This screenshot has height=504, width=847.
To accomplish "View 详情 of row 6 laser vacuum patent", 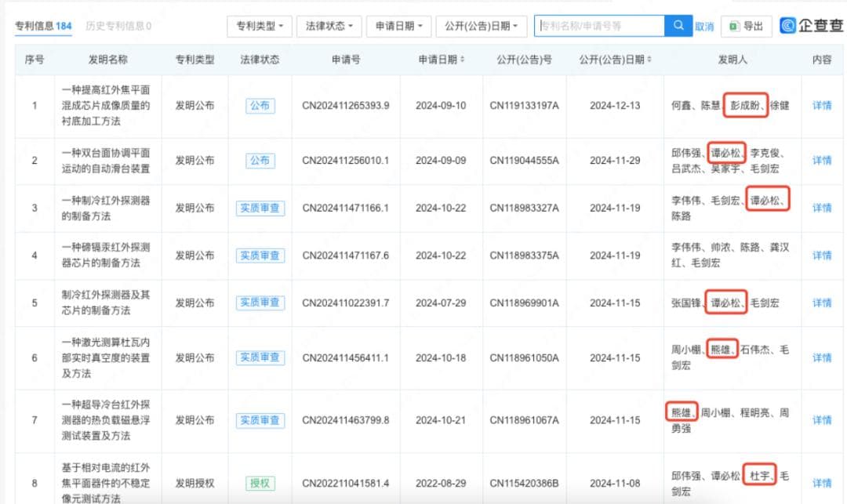I will tap(822, 357).
